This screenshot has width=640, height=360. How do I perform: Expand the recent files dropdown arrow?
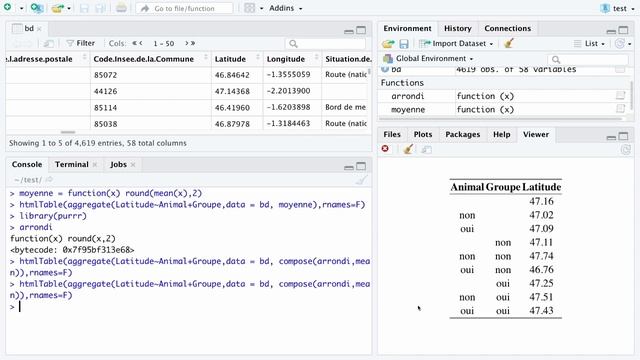point(69,9)
